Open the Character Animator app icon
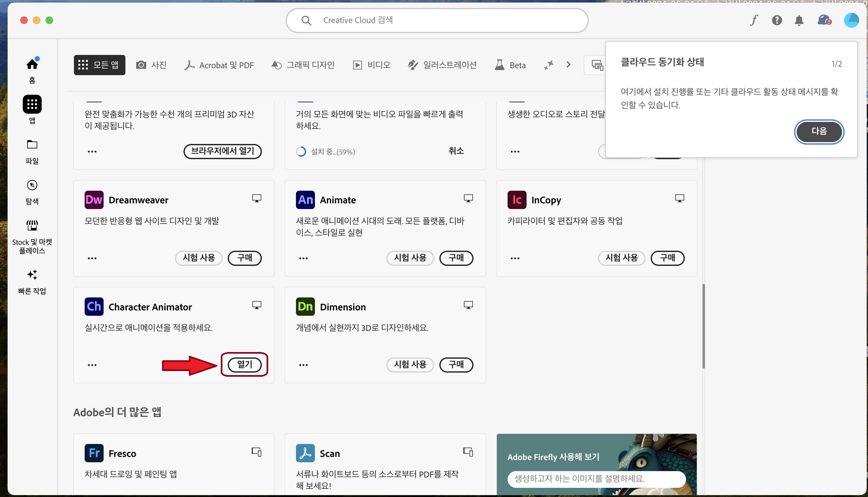 (x=94, y=307)
